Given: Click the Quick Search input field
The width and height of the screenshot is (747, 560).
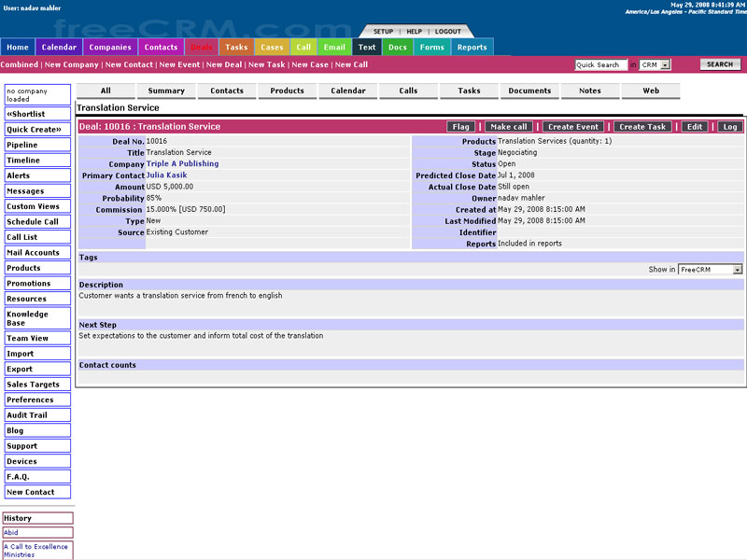Looking at the screenshot, I should point(600,64).
